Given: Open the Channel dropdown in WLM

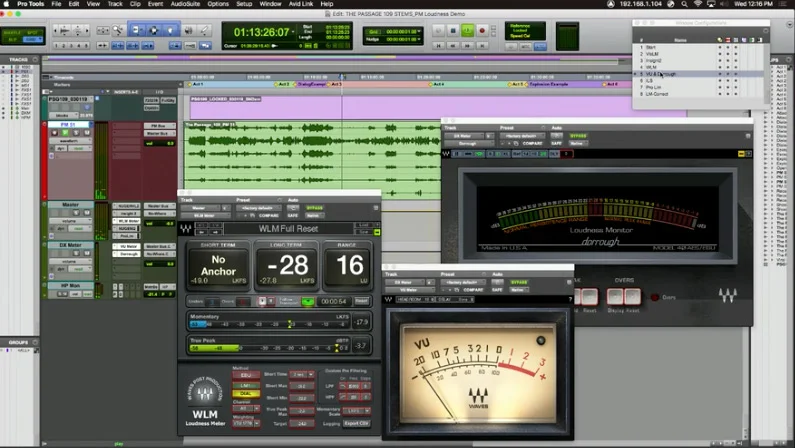Looking at the screenshot, I should (246, 408).
